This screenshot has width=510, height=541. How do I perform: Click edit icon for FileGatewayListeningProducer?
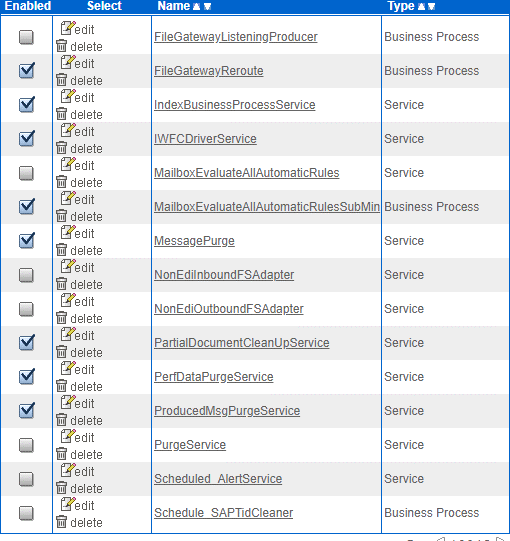coord(68,28)
